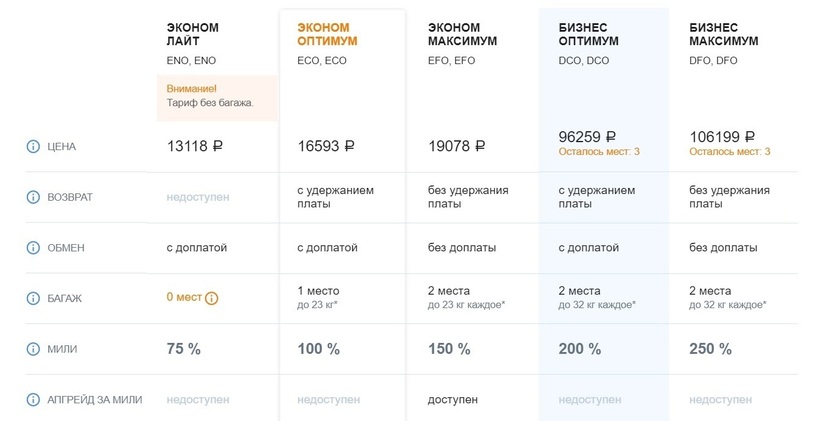
Task: Click the 96259 ₽ business price
Action: (586, 137)
